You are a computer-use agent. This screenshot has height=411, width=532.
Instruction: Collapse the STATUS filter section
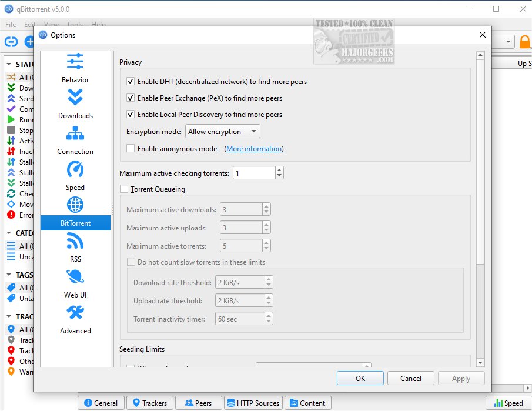click(x=9, y=64)
